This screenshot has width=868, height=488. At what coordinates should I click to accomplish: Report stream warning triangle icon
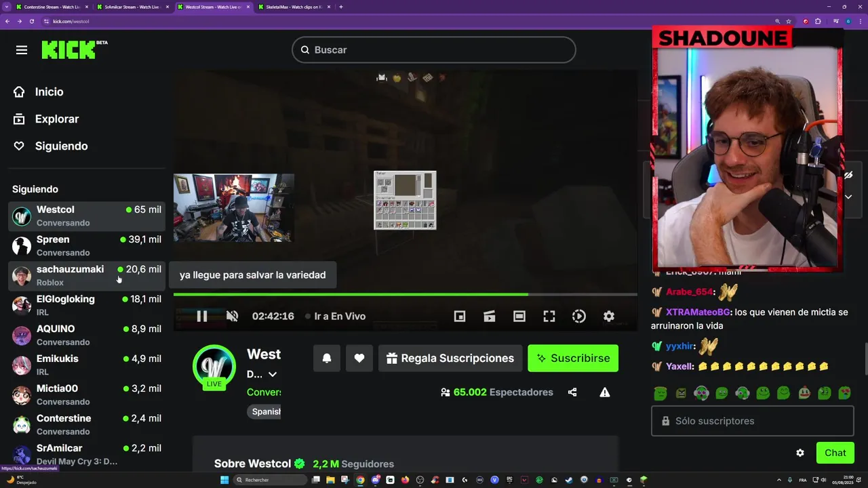coord(605,392)
